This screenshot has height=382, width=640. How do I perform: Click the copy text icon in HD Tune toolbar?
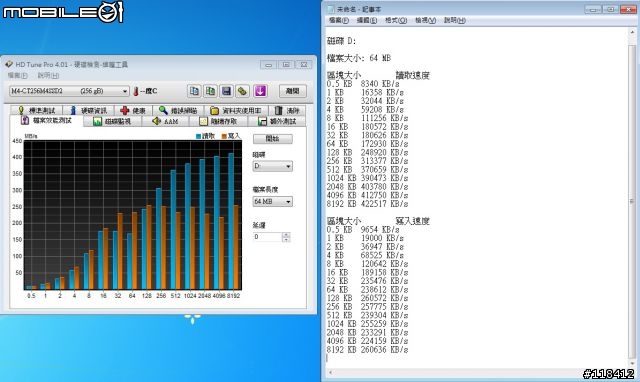pyautogui.click(x=194, y=91)
